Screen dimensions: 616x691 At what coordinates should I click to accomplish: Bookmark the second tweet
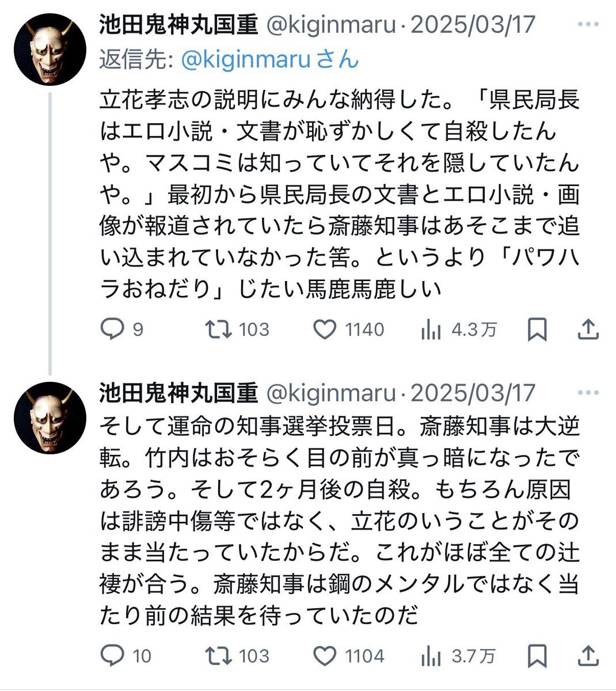coord(537,656)
